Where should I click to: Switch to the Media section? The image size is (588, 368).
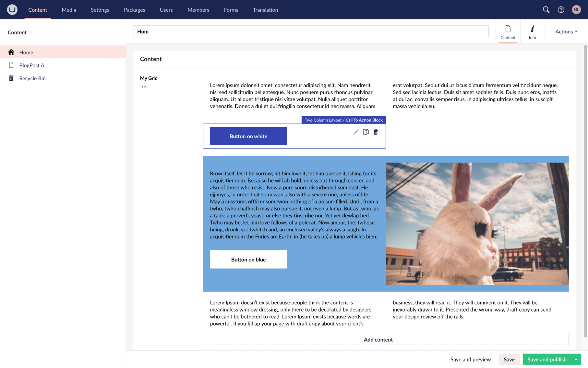[x=69, y=10]
